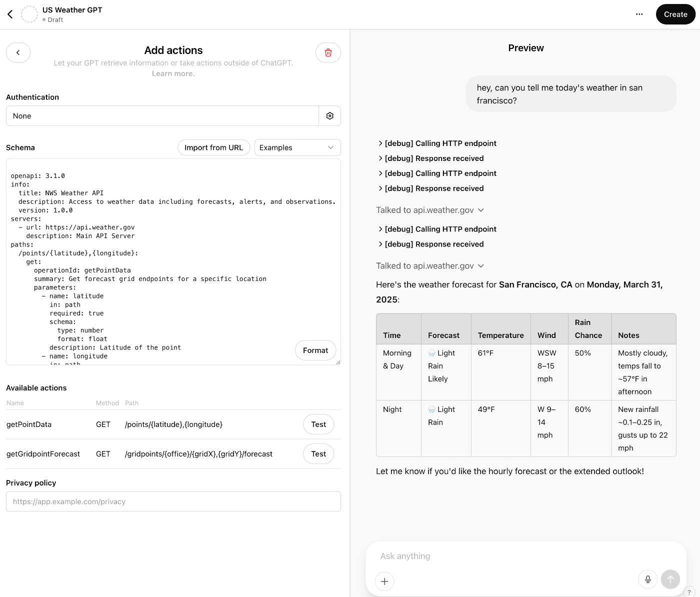This screenshot has width=700, height=597.
Task: Open the Examples dropdown
Action: pyautogui.click(x=297, y=147)
